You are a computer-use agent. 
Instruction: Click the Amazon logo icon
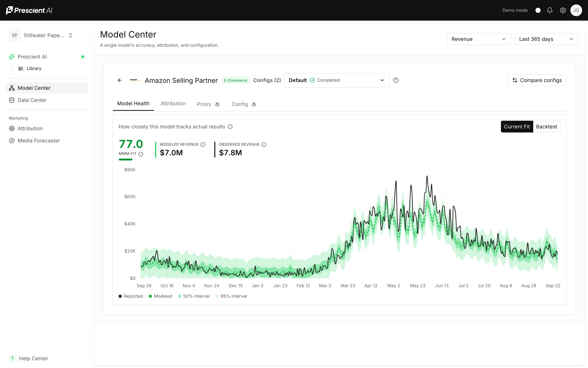[136, 80]
